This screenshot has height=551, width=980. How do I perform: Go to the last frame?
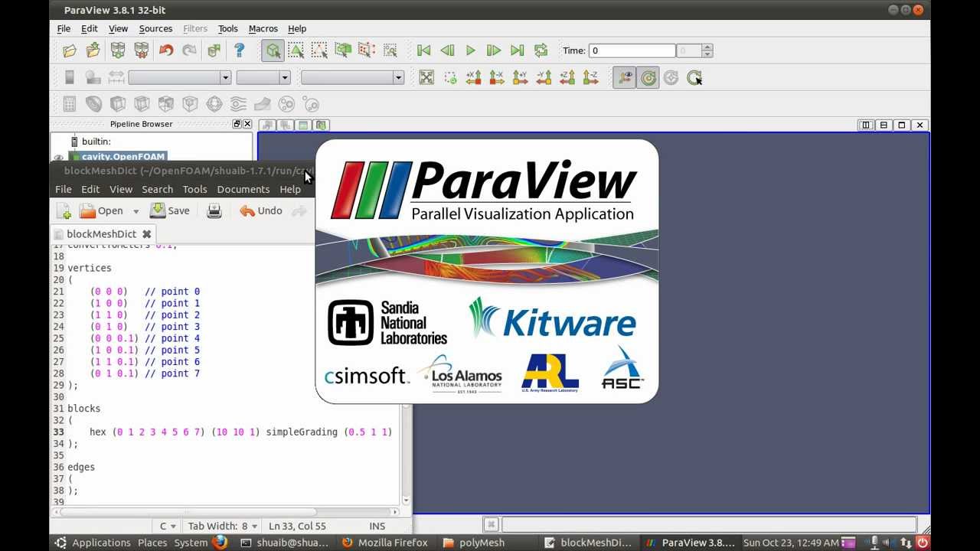click(x=518, y=51)
